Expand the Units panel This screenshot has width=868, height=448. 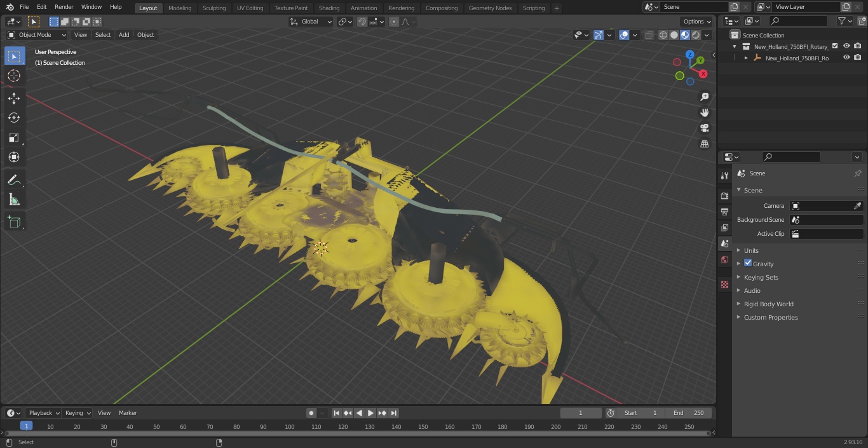[x=751, y=250]
